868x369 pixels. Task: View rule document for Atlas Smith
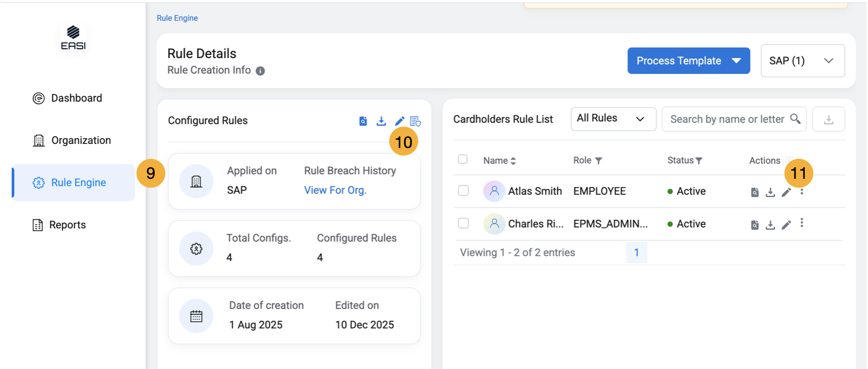click(754, 192)
